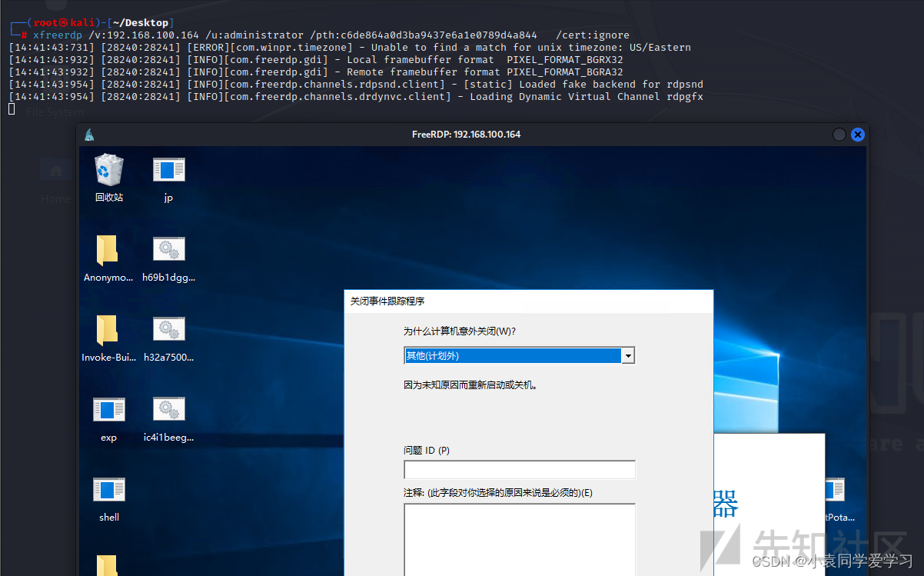Image resolution: width=924 pixels, height=576 pixels.
Task: Click the Loaded fake backend rdpsnd line
Action: point(356,85)
